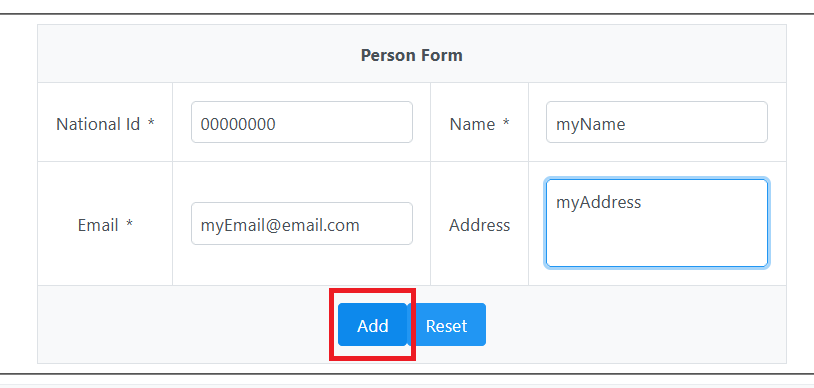Click the Person Form header title
Viewport: 814px width, 388px height.
click(412, 55)
